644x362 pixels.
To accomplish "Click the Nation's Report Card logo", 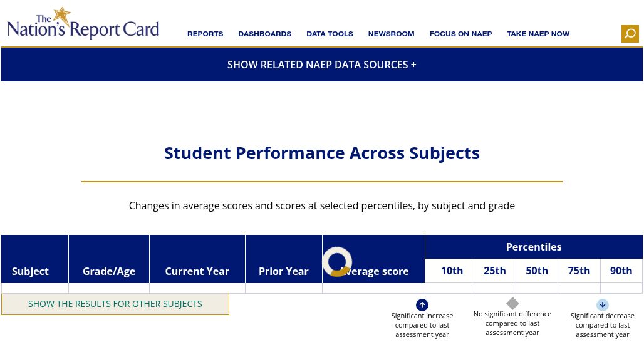I will 83,23.
